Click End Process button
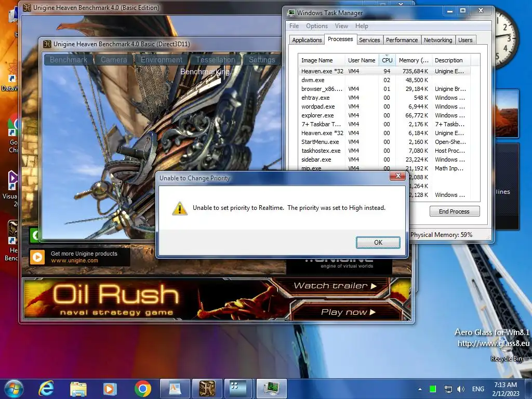Image resolution: width=532 pixels, height=399 pixels. pos(454,211)
